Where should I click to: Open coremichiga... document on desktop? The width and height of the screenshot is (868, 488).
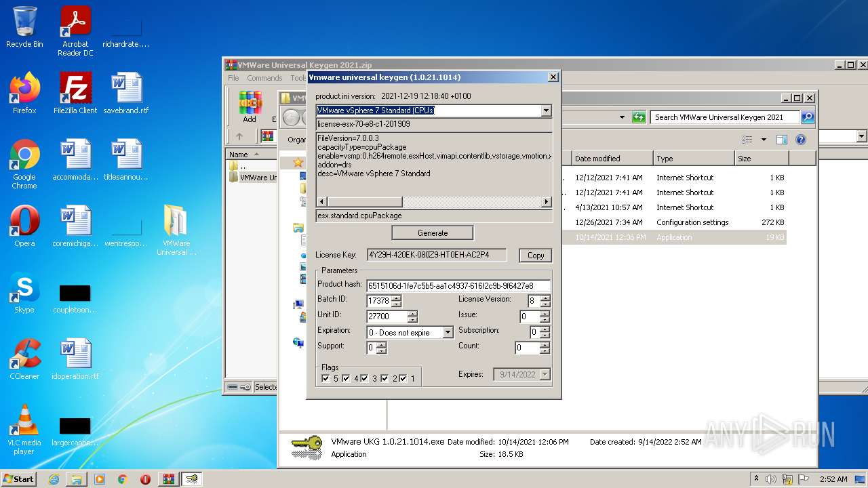[75, 226]
